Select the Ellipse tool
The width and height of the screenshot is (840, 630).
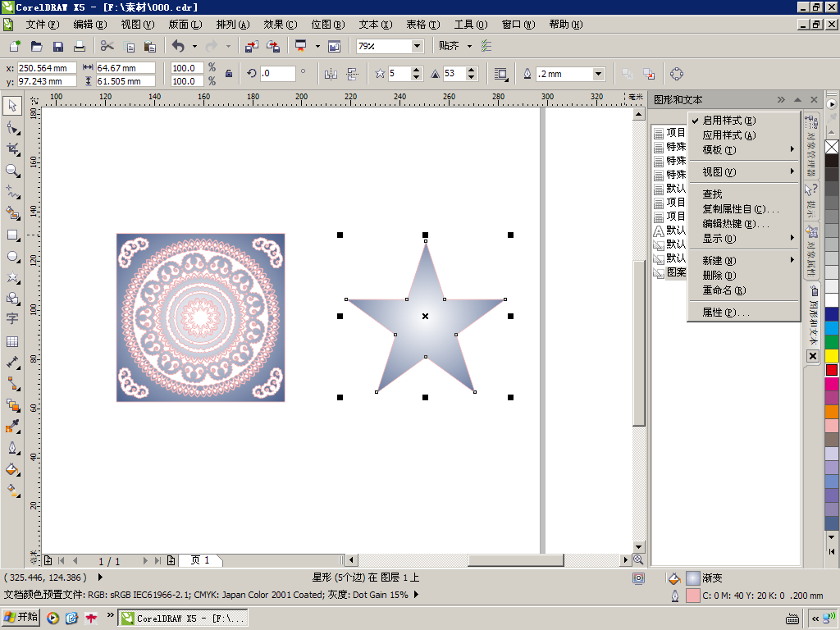pyautogui.click(x=13, y=257)
